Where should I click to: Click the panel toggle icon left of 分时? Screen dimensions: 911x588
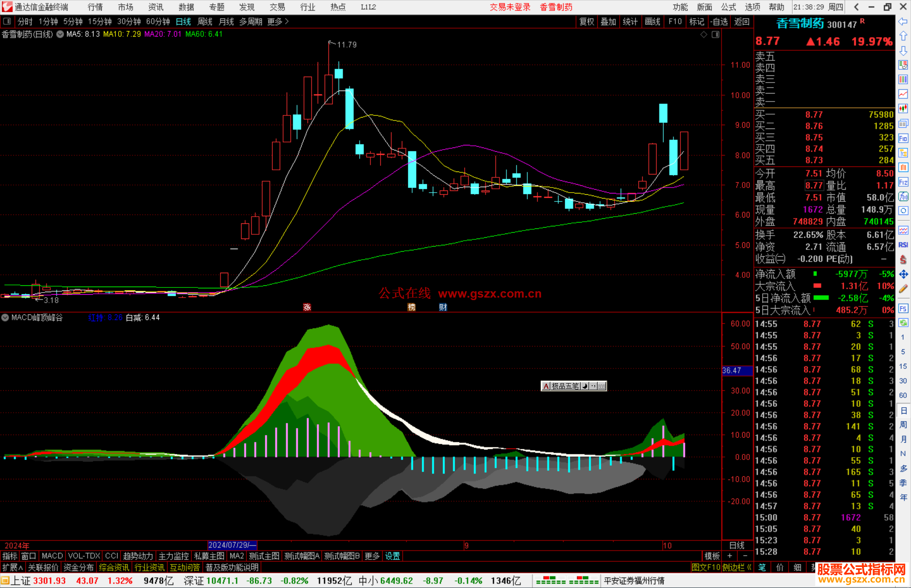click(x=7, y=21)
